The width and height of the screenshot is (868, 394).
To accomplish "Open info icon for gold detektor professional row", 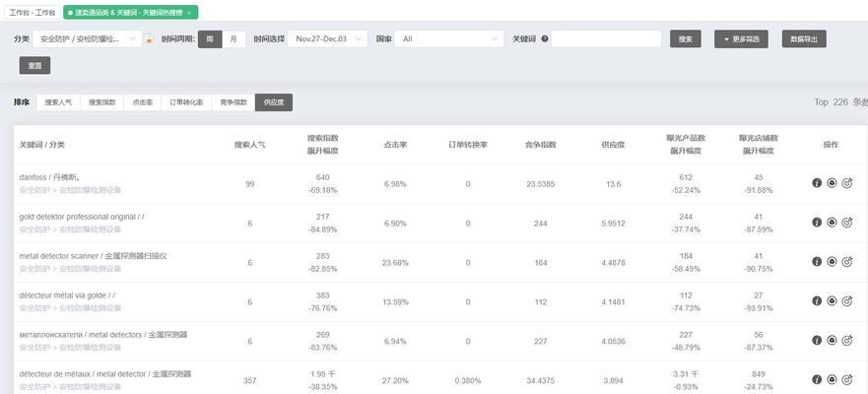I will 817,223.
